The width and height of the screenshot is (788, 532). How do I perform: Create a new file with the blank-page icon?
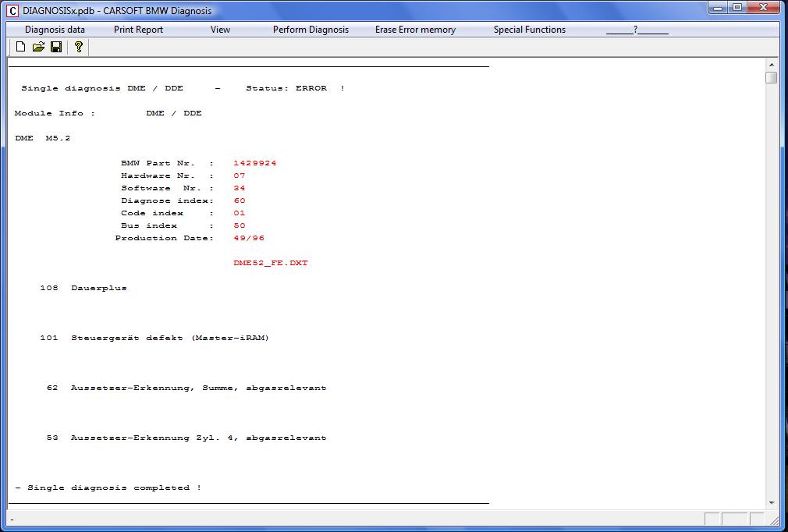[20, 48]
